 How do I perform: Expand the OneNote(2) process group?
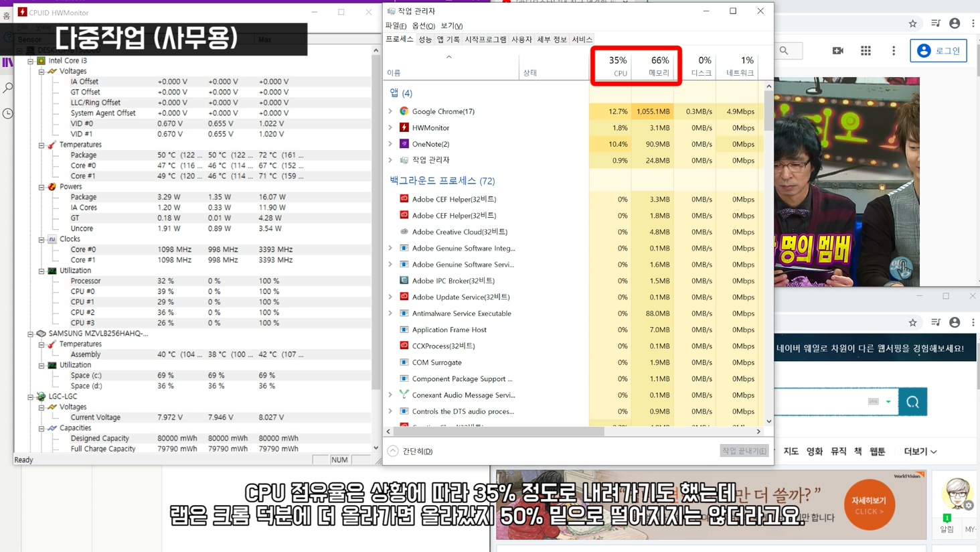390,144
